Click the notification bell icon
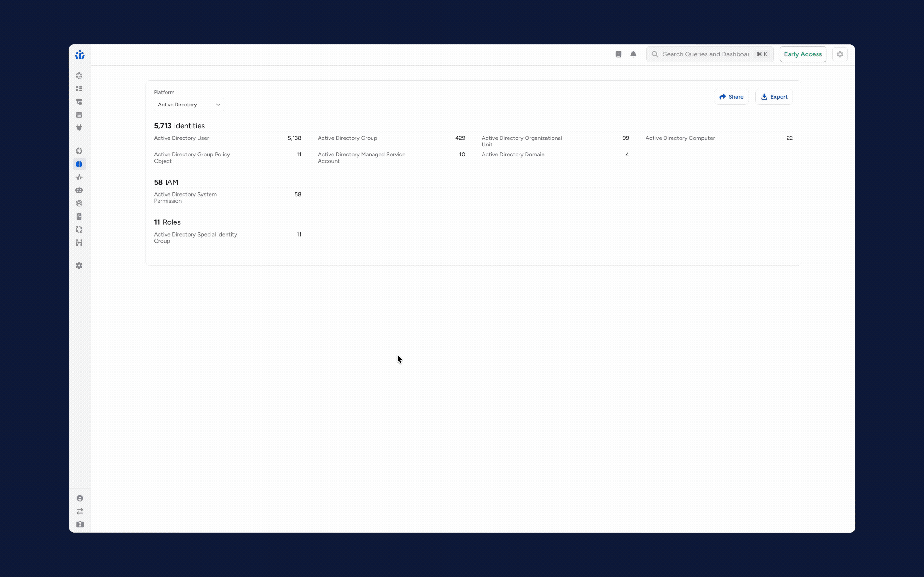Image resolution: width=924 pixels, height=577 pixels. [x=633, y=54]
